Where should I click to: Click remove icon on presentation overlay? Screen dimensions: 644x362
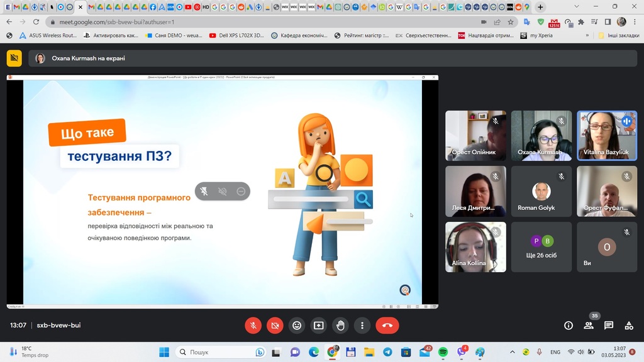(x=241, y=192)
